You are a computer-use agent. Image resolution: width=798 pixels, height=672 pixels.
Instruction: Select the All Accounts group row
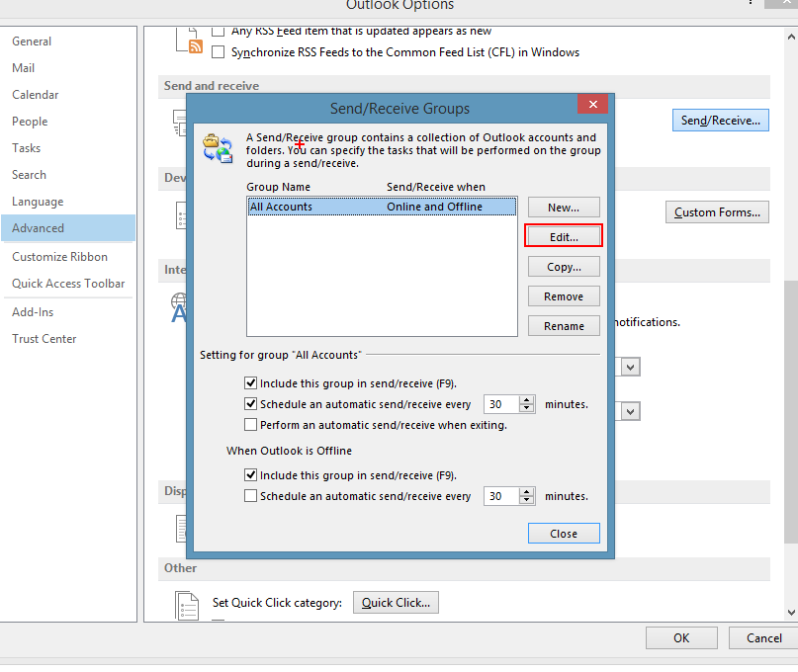click(x=382, y=207)
